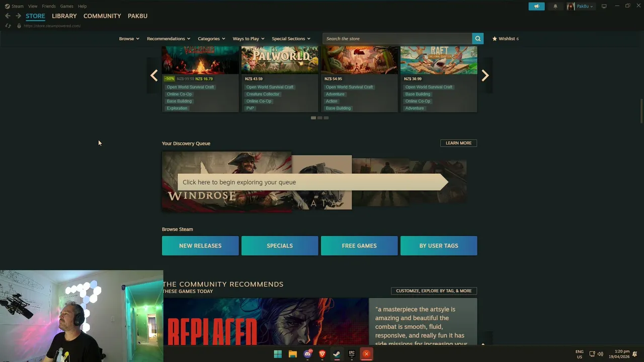Browse NEW RELEASES
644x362 pixels.
click(x=200, y=246)
